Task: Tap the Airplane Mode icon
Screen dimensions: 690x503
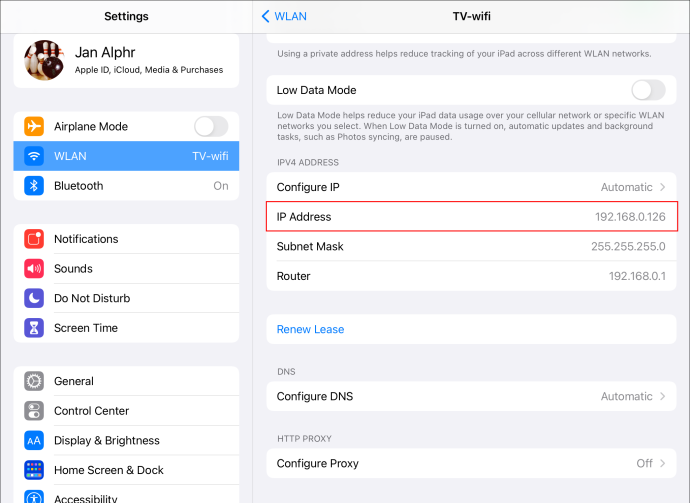Action: click(34, 126)
